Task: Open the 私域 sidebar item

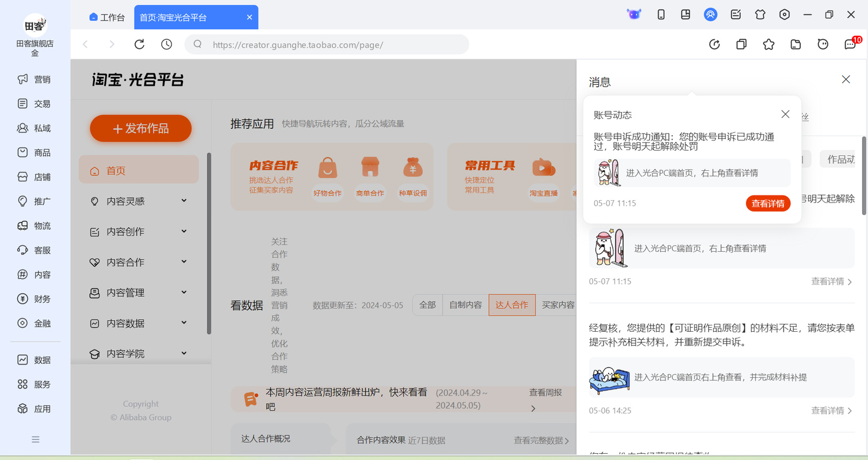Action: pyautogui.click(x=35, y=128)
